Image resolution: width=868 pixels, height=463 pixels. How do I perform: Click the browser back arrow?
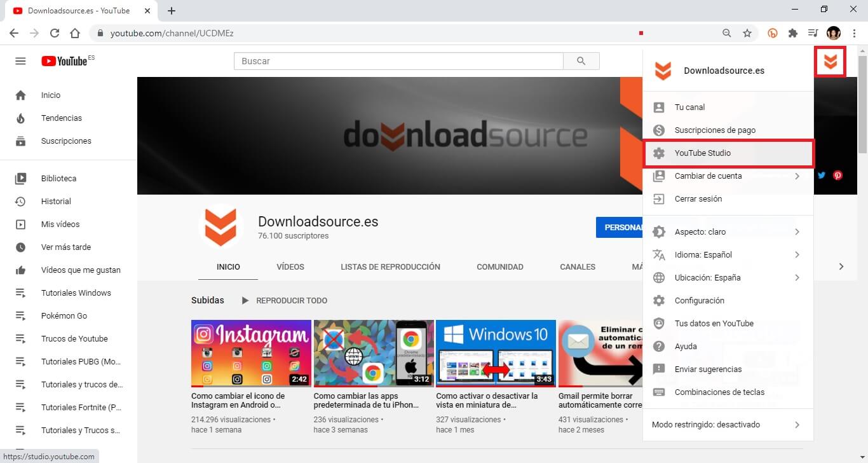tap(14, 33)
